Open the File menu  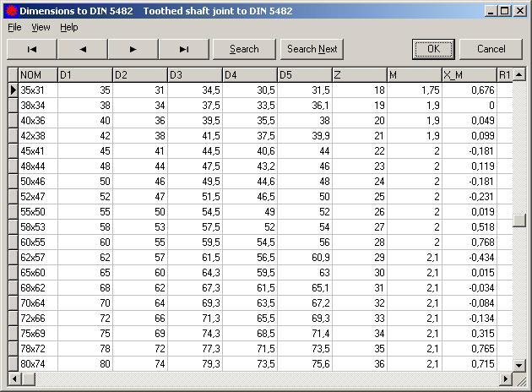click(14, 27)
